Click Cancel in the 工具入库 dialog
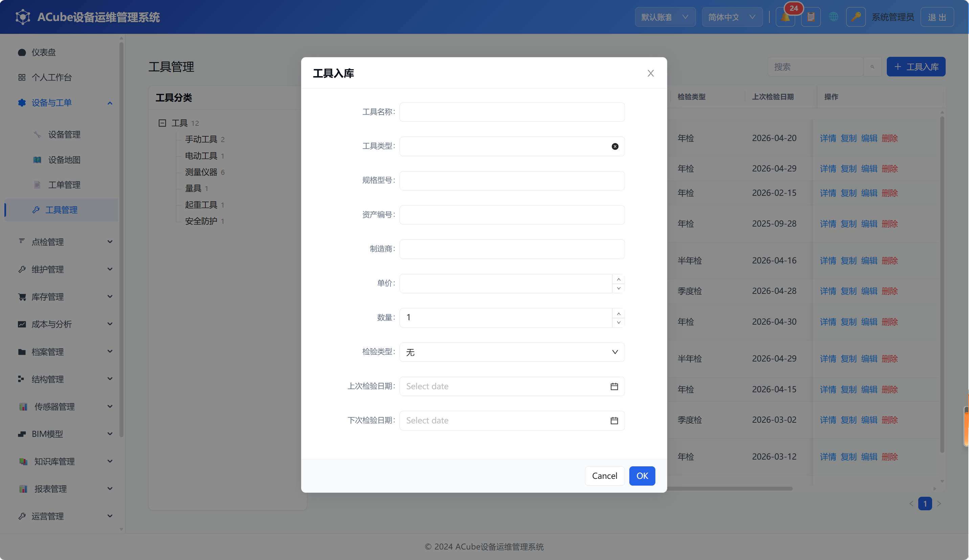 pyautogui.click(x=605, y=476)
